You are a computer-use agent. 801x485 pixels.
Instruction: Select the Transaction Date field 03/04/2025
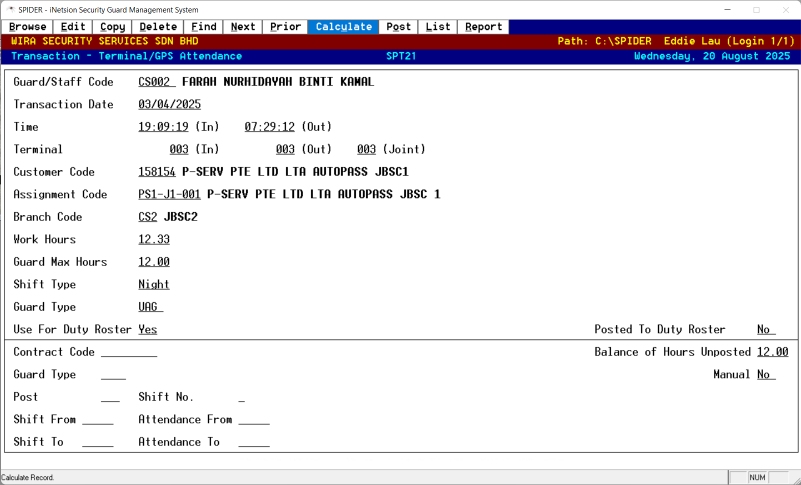170,104
